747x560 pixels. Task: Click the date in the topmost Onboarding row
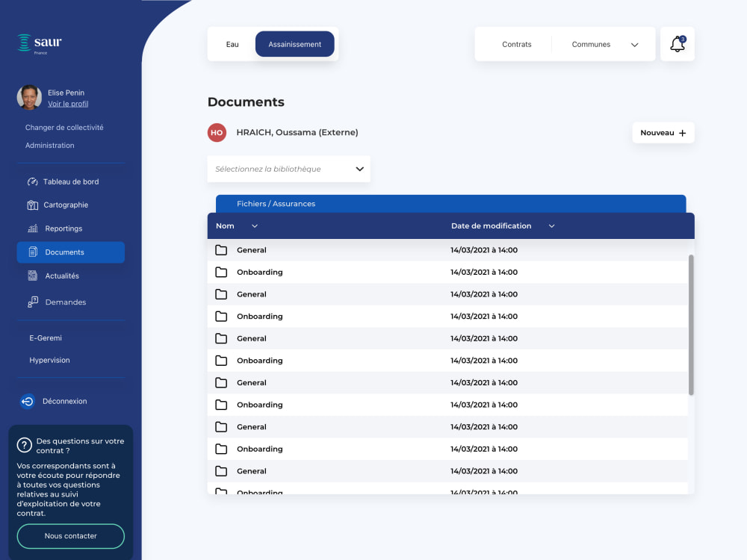[x=484, y=272]
